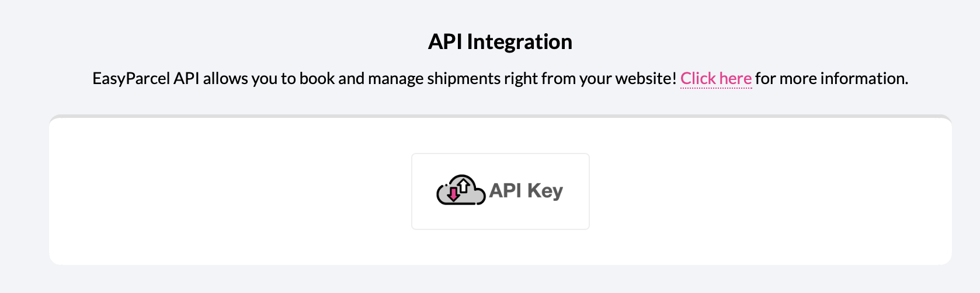Click the "for more information." text
This screenshot has width=980, height=293.
click(x=832, y=78)
